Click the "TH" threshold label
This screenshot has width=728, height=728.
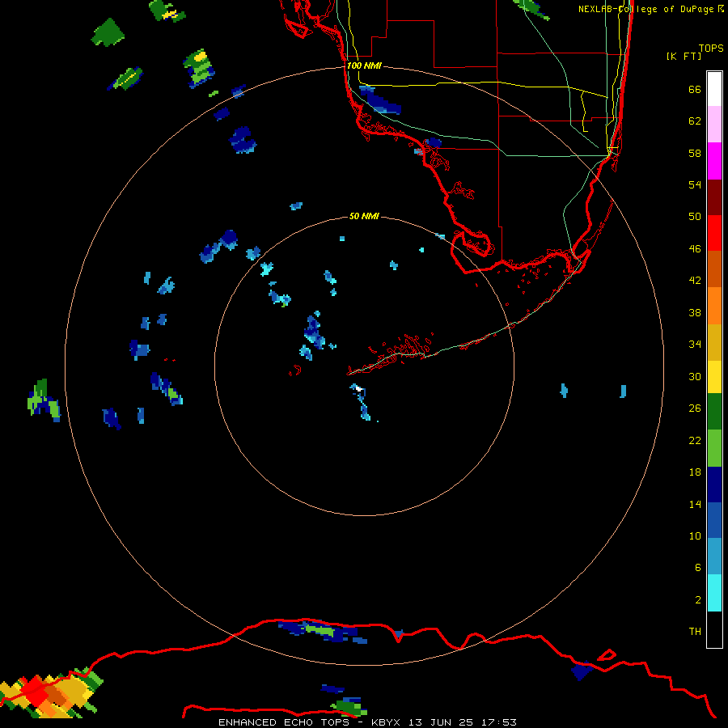(x=695, y=632)
